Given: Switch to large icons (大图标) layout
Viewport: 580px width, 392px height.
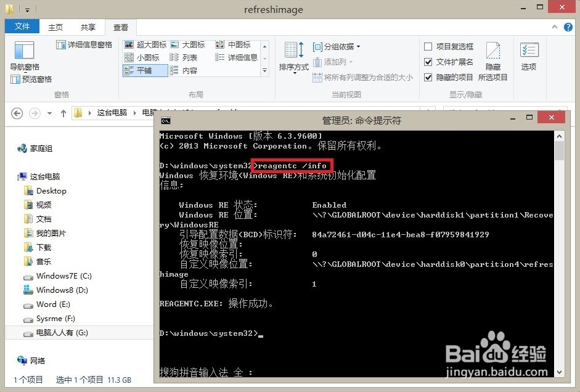Looking at the screenshot, I should (x=188, y=45).
